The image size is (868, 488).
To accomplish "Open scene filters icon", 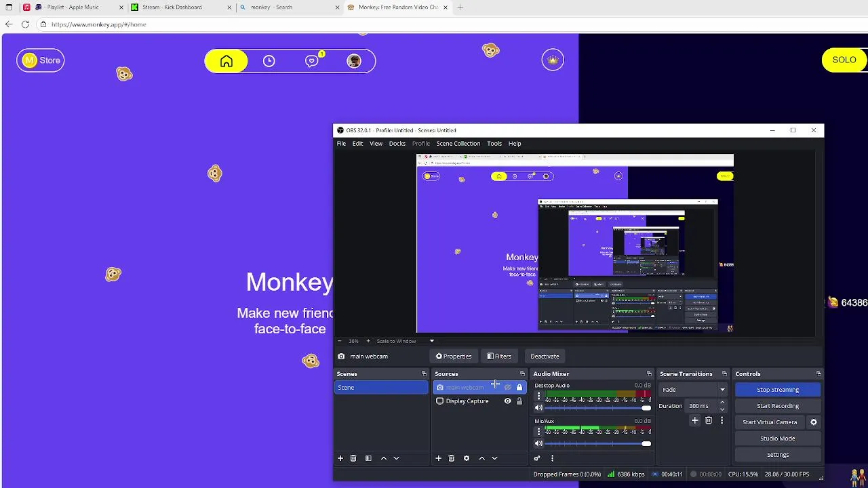I will 368,459.
